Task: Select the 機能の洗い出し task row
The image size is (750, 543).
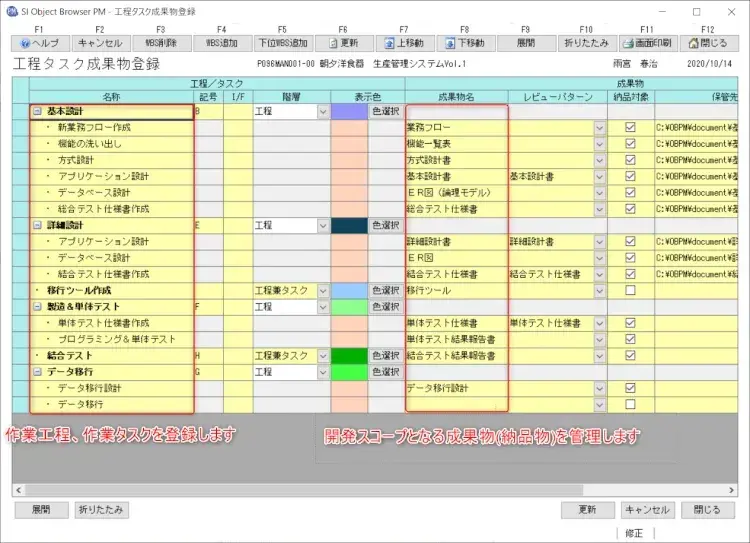Action: (112, 144)
